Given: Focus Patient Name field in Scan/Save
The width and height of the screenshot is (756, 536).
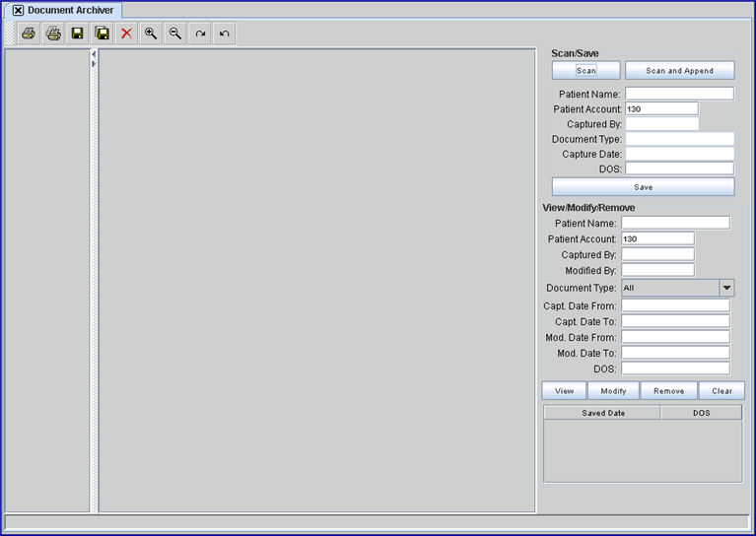Looking at the screenshot, I should (x=679, y=94).
